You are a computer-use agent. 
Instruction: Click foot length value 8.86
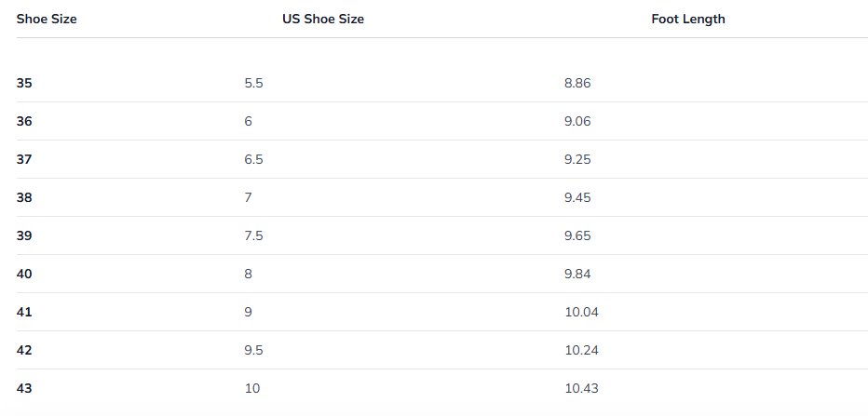coord(577,83)
